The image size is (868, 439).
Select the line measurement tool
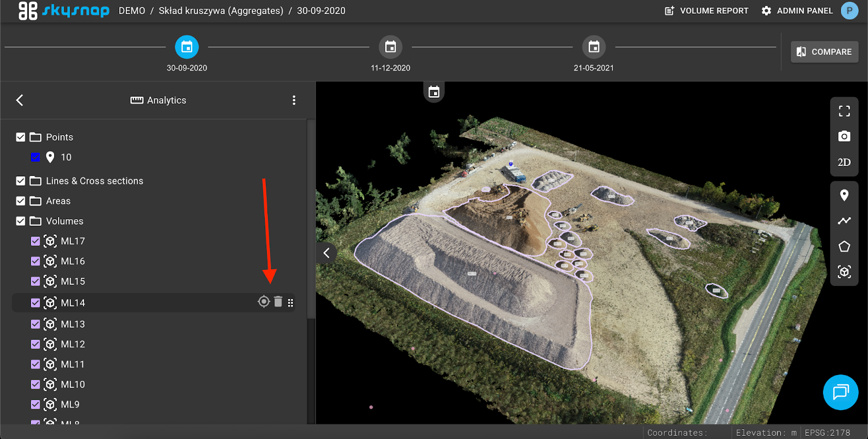[x=844, y=221]
